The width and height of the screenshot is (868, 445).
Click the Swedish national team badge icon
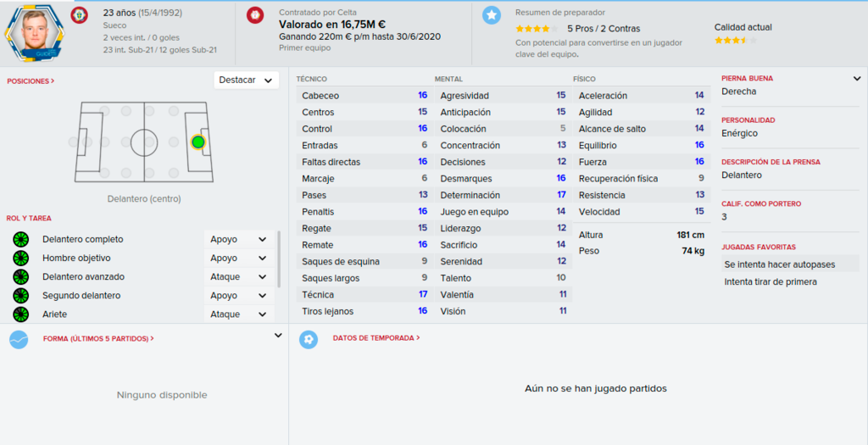coord(79,15)
